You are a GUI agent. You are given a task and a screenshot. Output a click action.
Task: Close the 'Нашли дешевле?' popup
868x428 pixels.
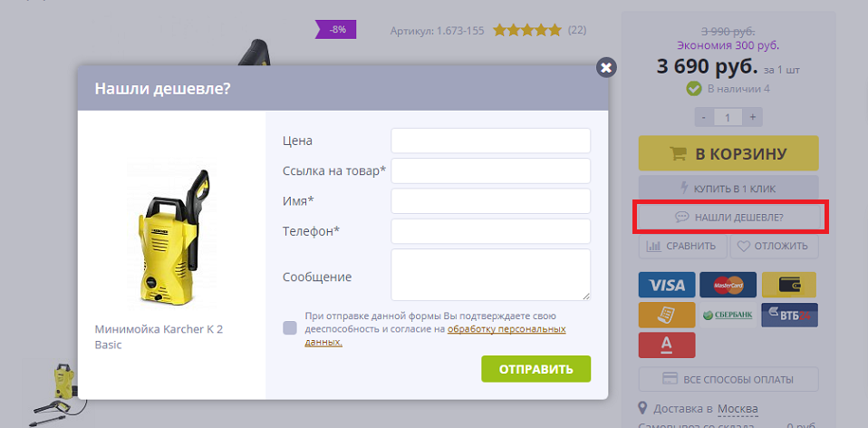[606, 67]
